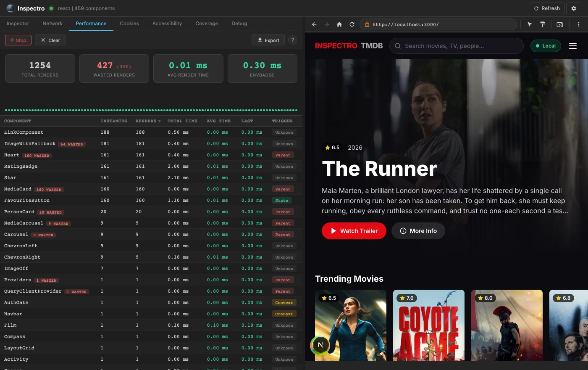Go back in the embedded browser
The width and height of the screenshot is (588, 370).
click(314, 24)
